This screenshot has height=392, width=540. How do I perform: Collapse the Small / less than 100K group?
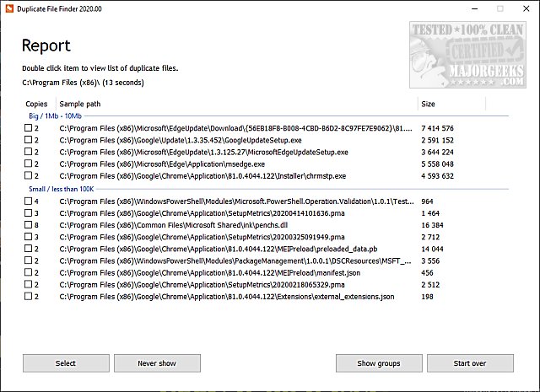[x=61, y=189]
